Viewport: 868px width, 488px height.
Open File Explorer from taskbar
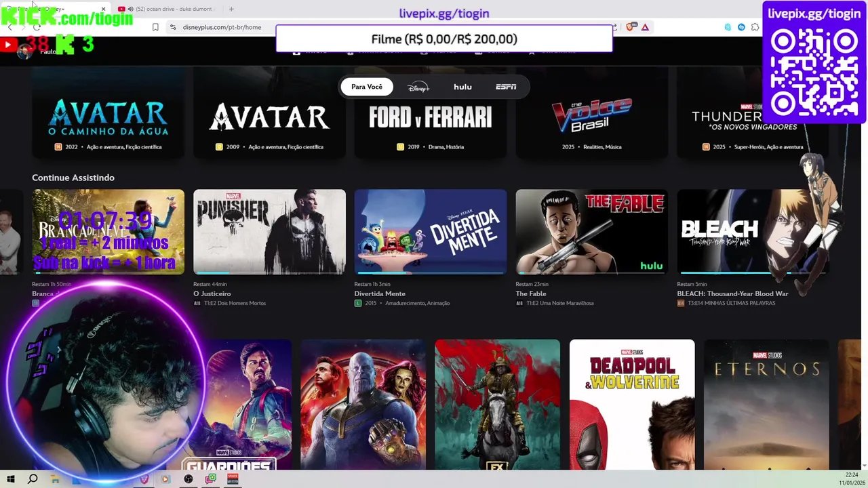pyautogui.click(x=55, y=479)
